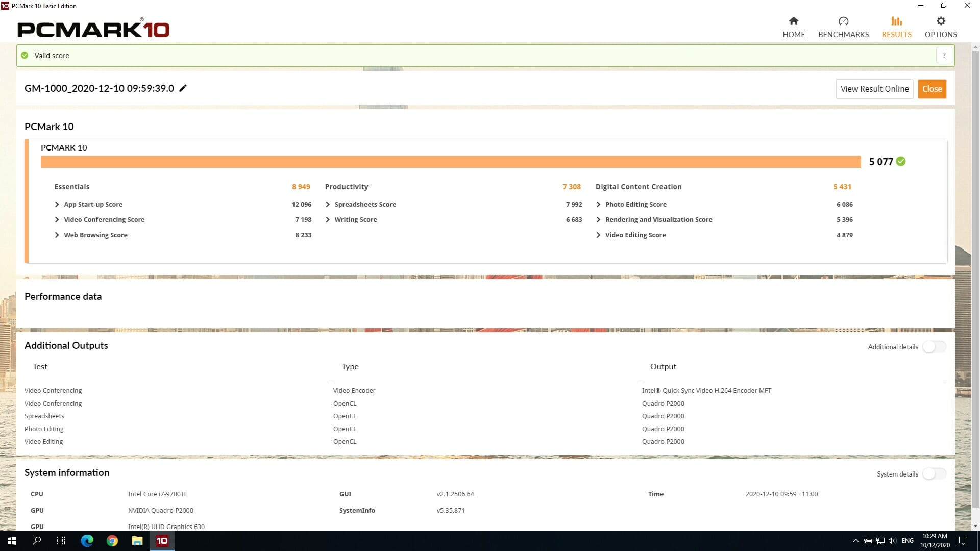
Task: Click the Intel Core i7-9700TE CPU value
Action: pyautogui.click(x=158, y=494)
